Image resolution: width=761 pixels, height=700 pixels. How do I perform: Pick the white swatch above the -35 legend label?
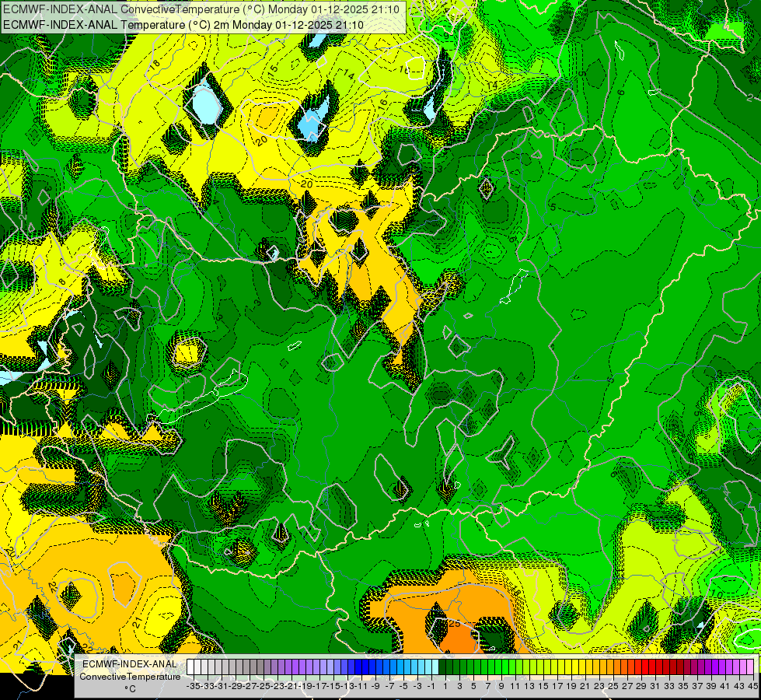(190, 667)
